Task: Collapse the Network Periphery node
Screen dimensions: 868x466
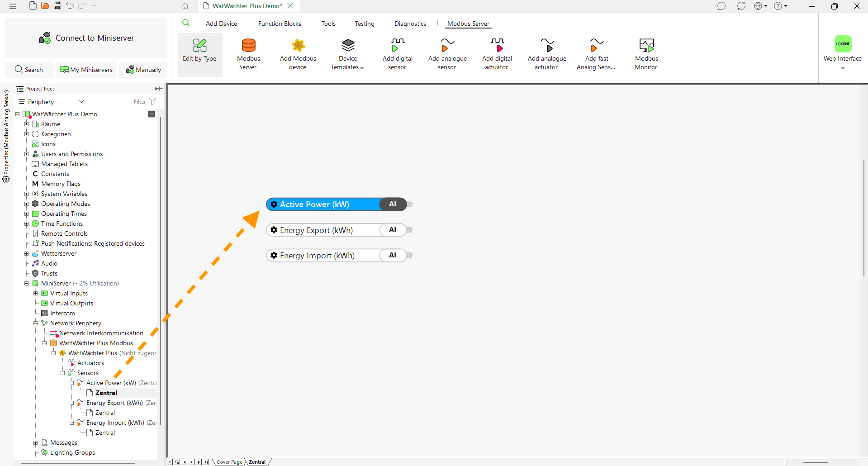Action: pyautogui.click(x=35, y=323)
